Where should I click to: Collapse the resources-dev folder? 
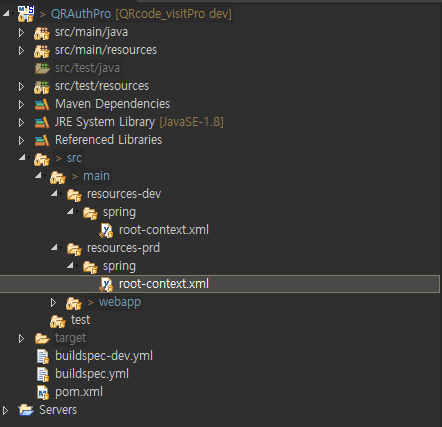54,194
